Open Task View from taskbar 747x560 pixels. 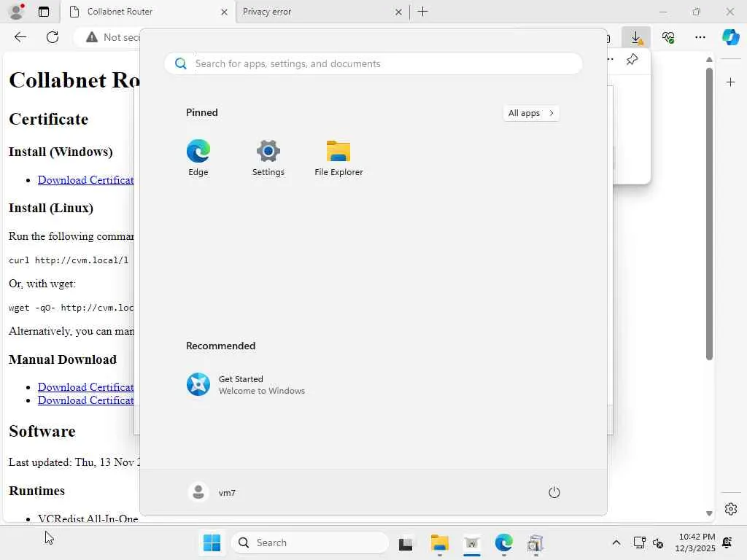[x=406, y=542]
